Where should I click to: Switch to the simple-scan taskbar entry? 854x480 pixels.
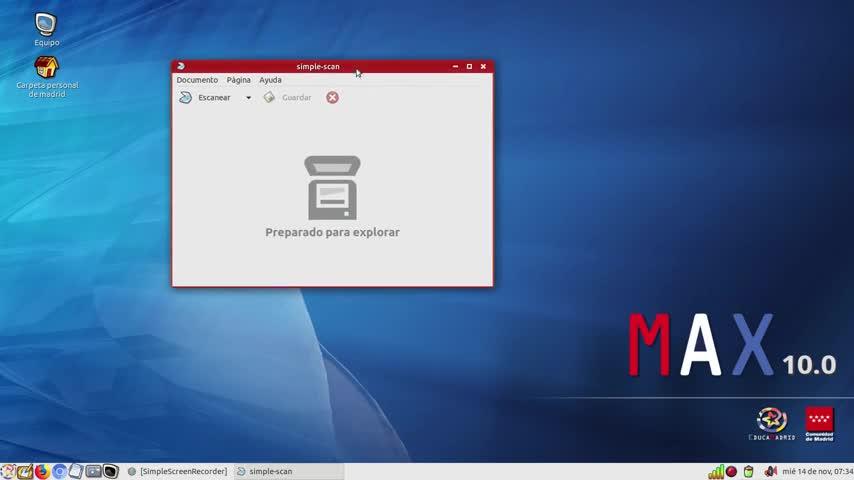pyautogui.click(x=289, y=471)
